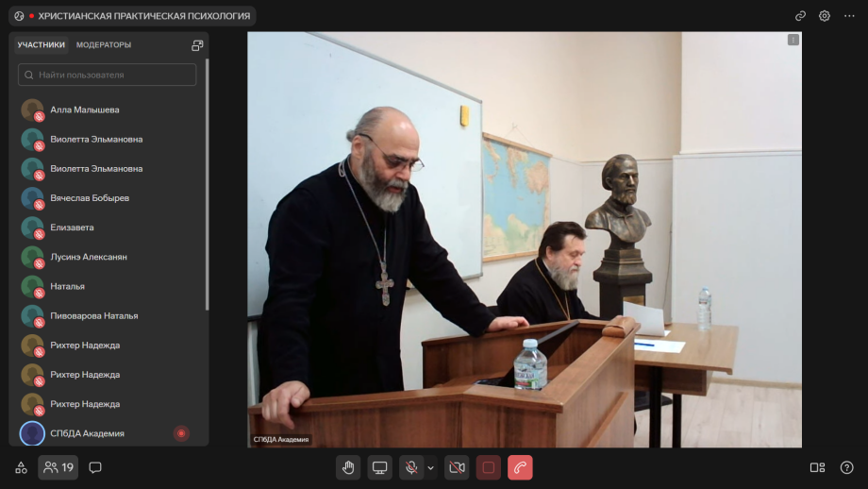Open the shapes apps icon at bottom-left

click(x=21, y=467)
